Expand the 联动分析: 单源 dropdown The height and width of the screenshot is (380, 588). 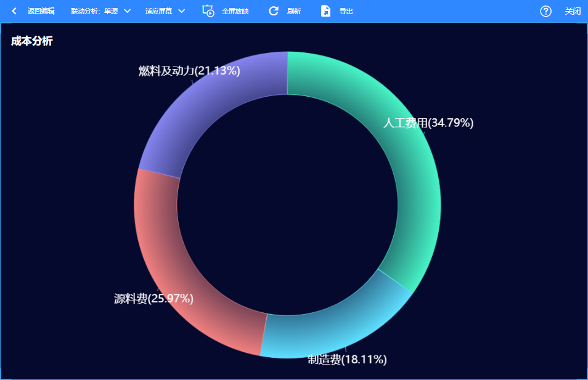[x=100, y=11]
